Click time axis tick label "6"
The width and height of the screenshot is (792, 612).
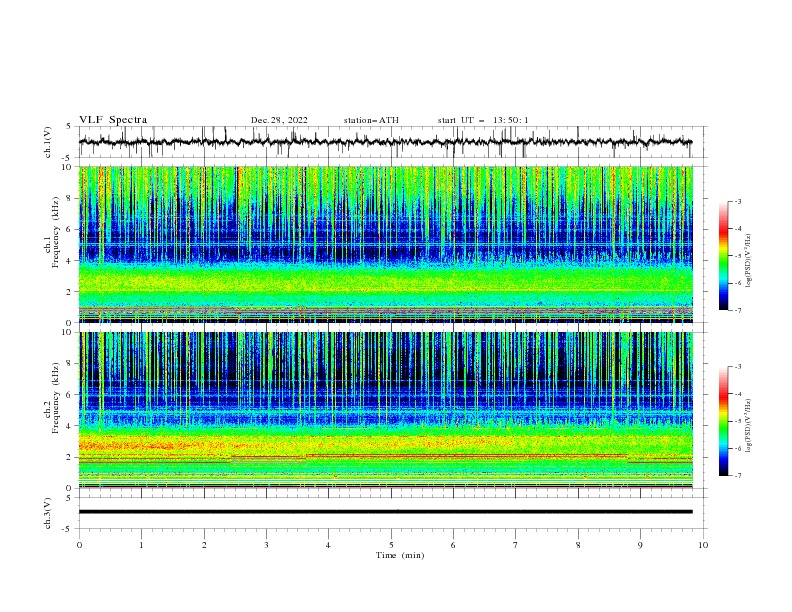click(453, 545)
